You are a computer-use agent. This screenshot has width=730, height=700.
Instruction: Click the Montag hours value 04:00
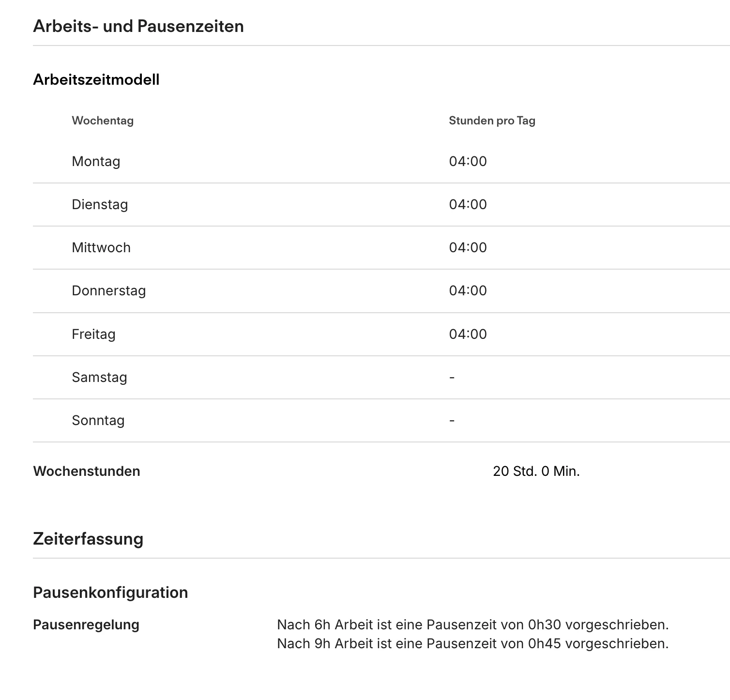tap(467, 161)
